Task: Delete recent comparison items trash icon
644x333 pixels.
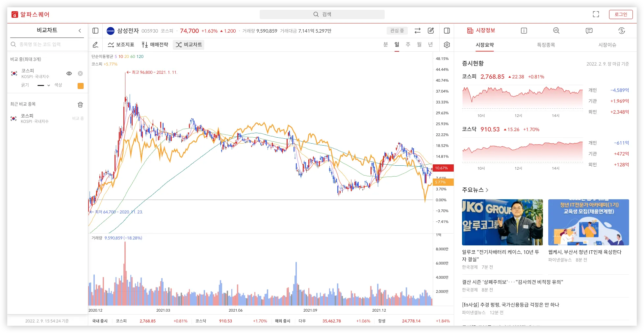Action: (x=80, y=105)
